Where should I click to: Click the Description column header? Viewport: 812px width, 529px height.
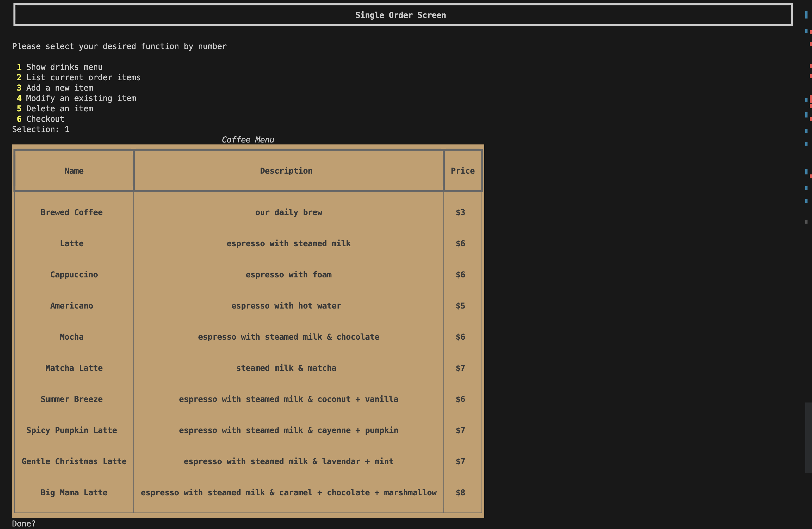pyautogui.click(x=286, y=171)
